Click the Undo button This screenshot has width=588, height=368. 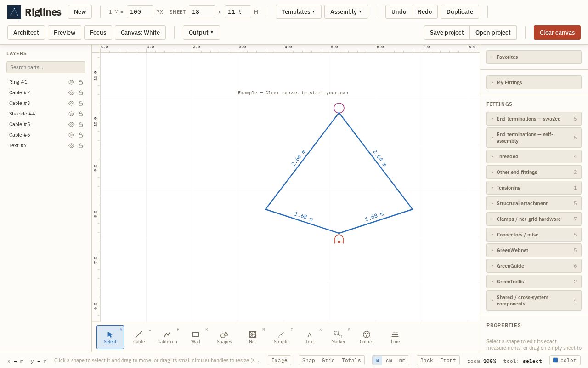[x=399, y=12]
